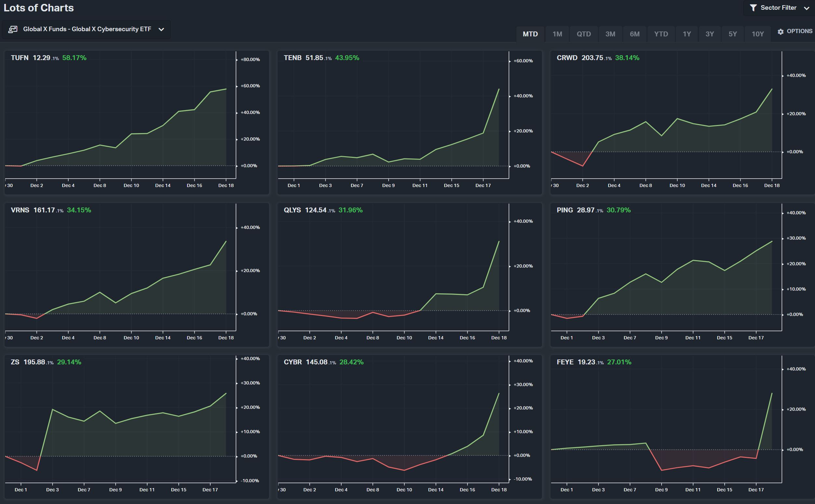815x504 pixels.
Task: Choose the 3Y time range
Action: 710,34
